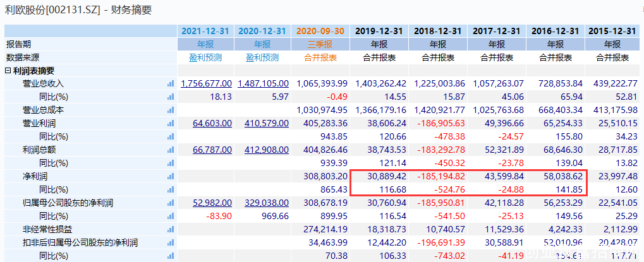Click 2019 operating profit 38,606.24
The image size is (644, 262).
click(x=386, y=123)
